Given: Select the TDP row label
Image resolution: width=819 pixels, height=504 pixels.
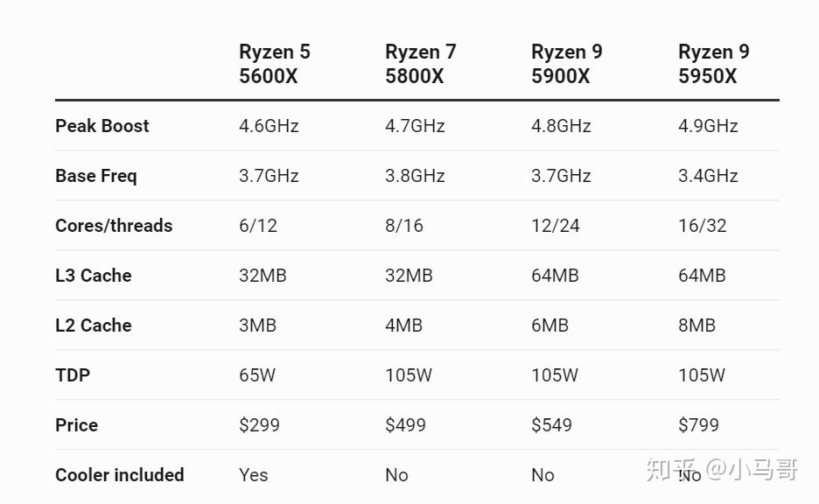Looking at the screenshot, I should pos(73,375).
